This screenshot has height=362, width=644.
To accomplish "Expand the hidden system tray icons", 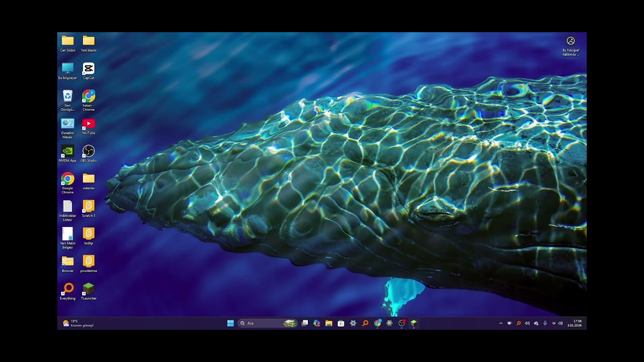I will [501, 323].
